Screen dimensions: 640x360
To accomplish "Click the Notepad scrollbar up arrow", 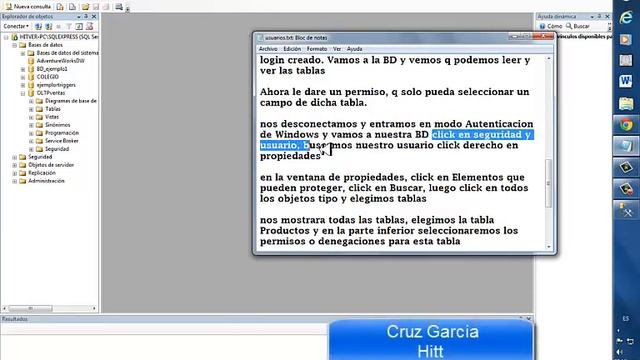I will tap(549, 59).
